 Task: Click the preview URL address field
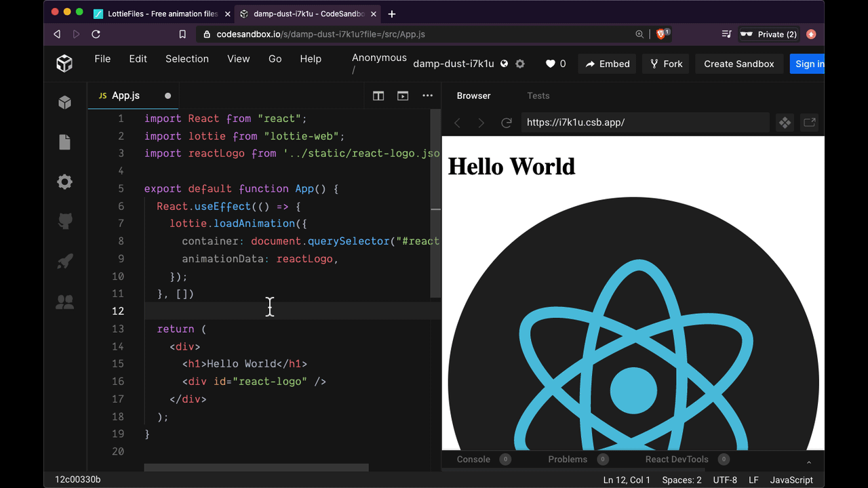(645, 123)
